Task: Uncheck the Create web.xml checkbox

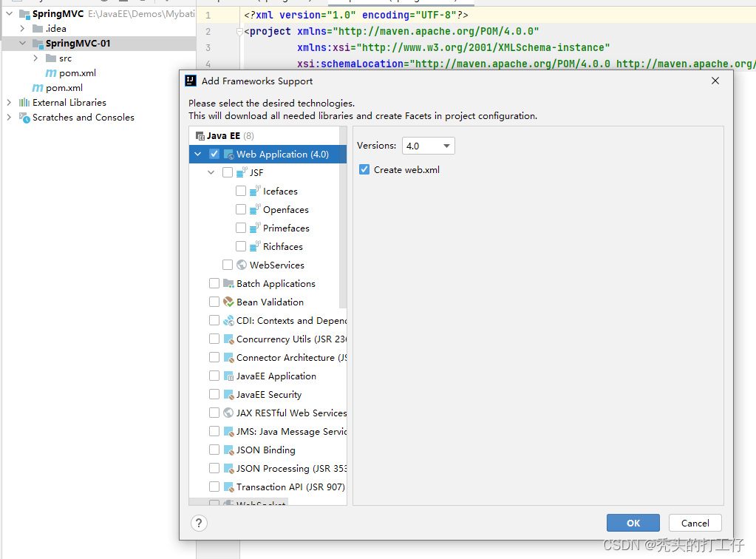Action: [364, 170]
